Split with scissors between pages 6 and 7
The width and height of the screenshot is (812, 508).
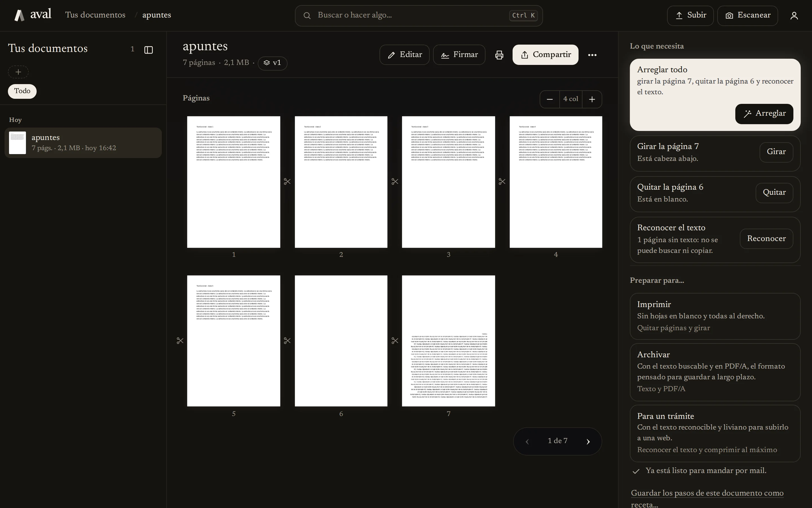point(395,341)
